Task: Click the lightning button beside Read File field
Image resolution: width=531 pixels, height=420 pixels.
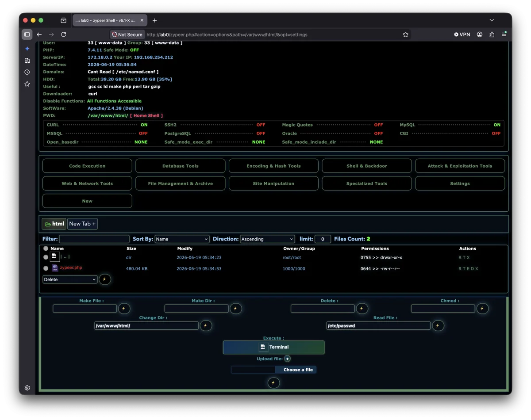Action: tap(438, 326)
